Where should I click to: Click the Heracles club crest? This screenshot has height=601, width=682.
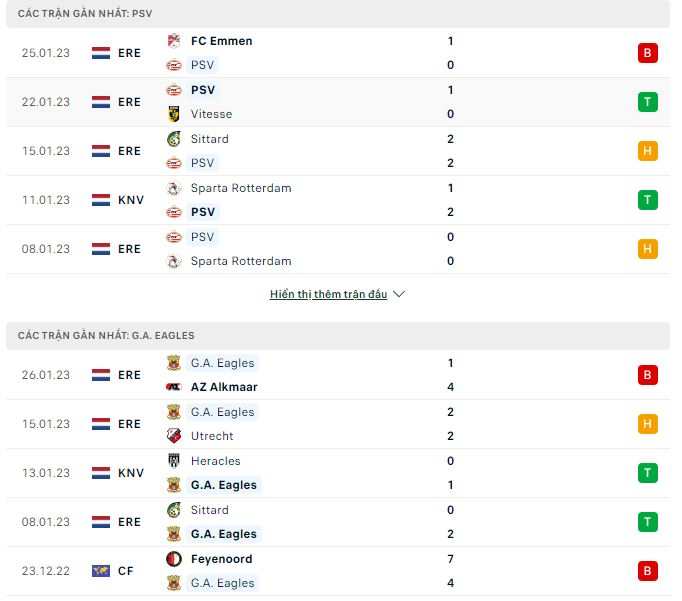tap(174, 461)
